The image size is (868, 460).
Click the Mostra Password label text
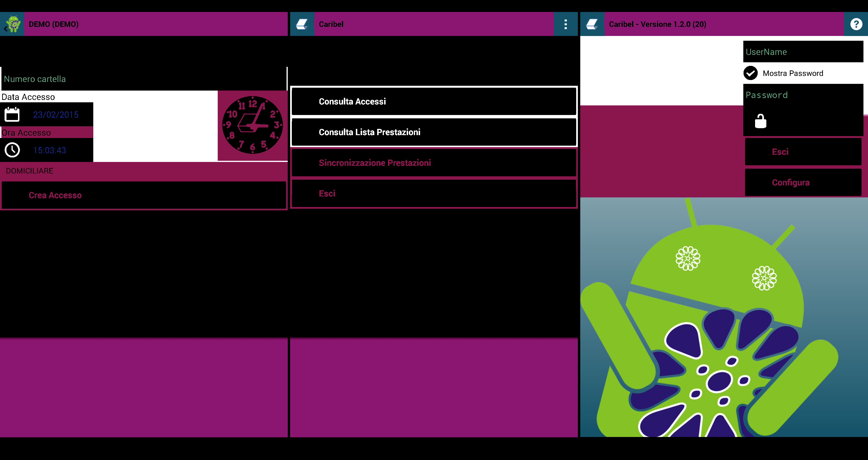click(792, 73)
